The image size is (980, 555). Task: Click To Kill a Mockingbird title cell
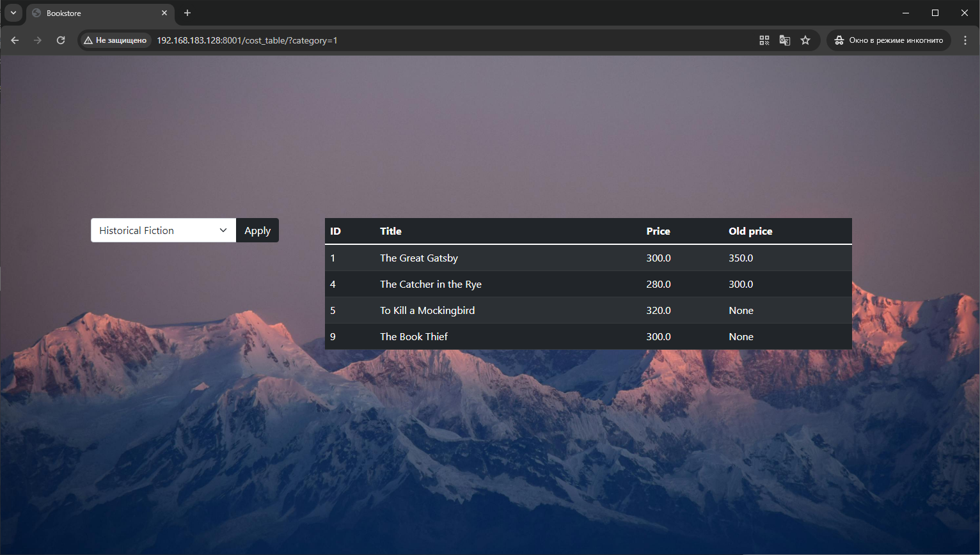[427, 311]
